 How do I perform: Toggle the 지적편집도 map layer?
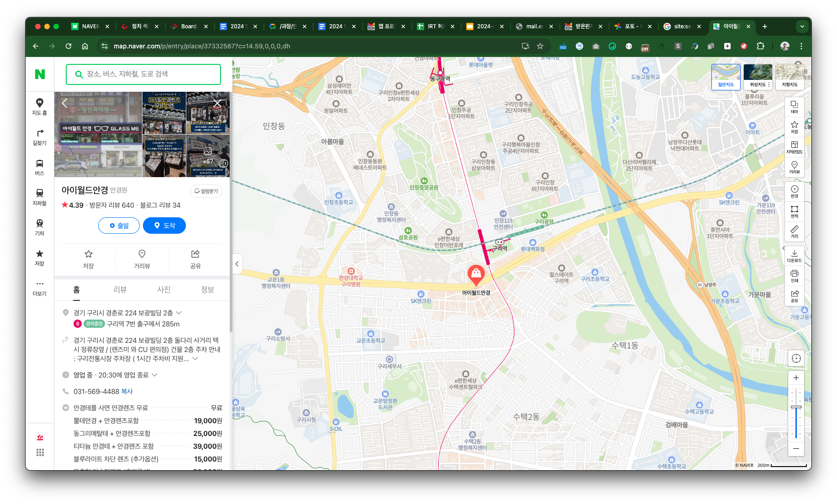[795, 147]
